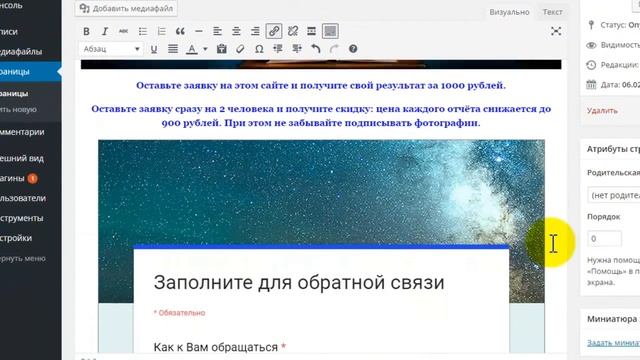Screen dimensions: 640x360
Task: Redo the last undone edit
Action: point(334,49)
